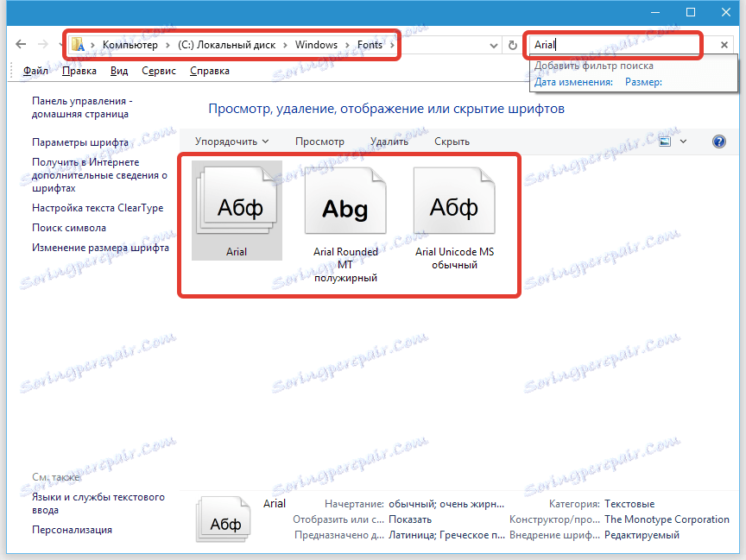The image size is (746, 560).
Task: Open the Сервис menu
Action: tap(158, 71)
